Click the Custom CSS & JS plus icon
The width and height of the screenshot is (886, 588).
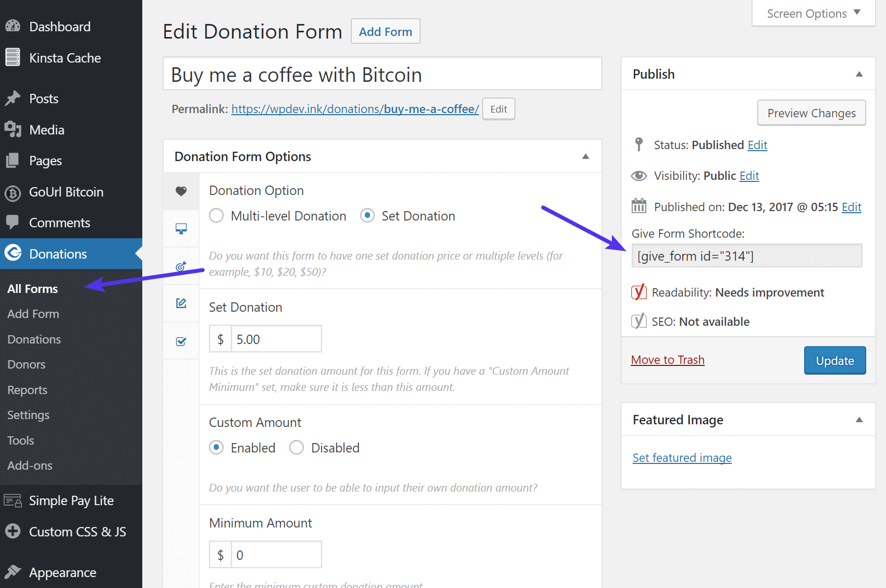click(13, 531)
